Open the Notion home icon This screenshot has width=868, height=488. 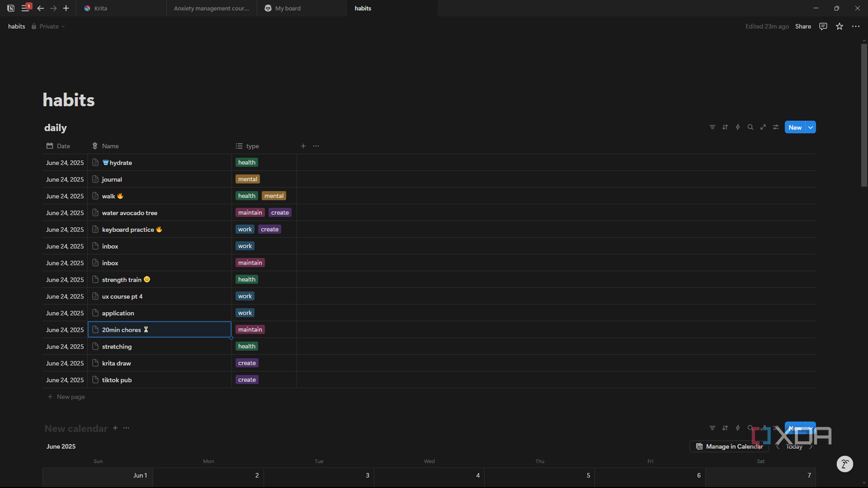pyautogui.click(x=10, y=8)
